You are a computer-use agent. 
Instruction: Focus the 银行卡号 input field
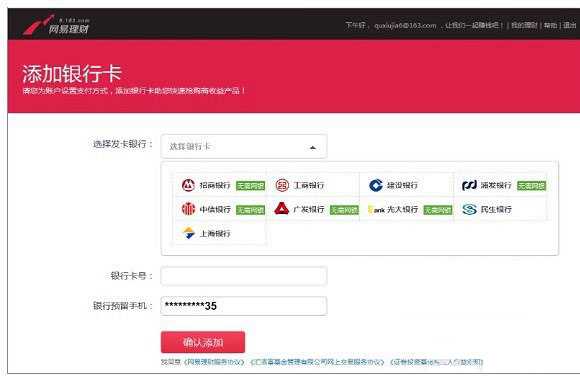pos(244,276)
